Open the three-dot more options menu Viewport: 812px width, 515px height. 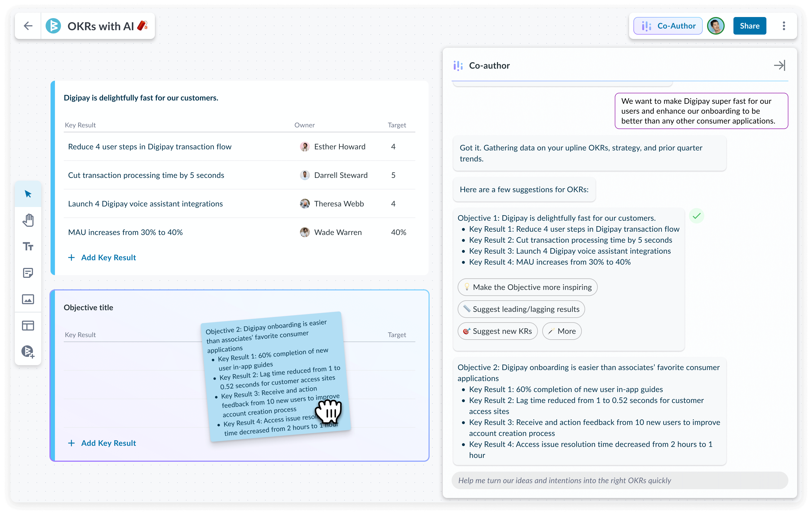tap(784, 26)
